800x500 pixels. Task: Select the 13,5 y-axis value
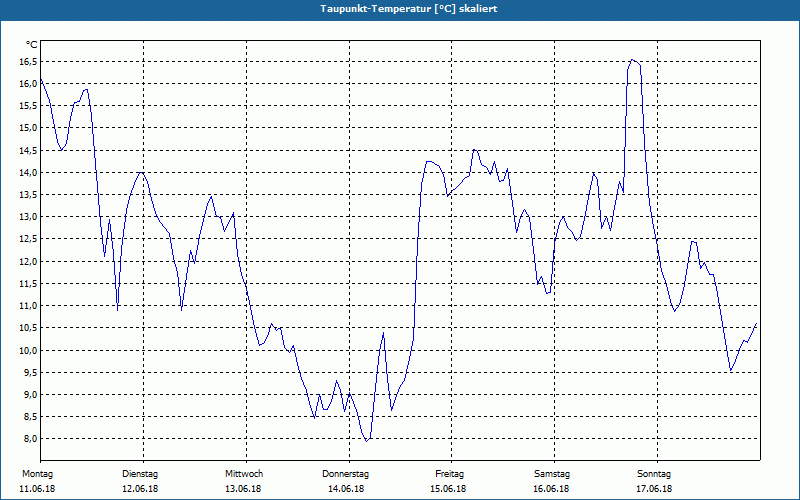click(x=29, y=195)
